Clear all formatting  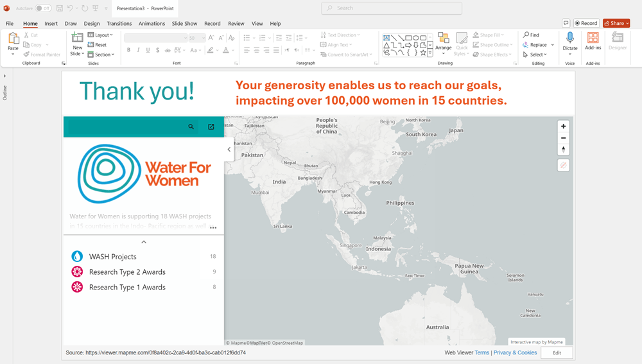pyautogui.click(x=231, y=38)
